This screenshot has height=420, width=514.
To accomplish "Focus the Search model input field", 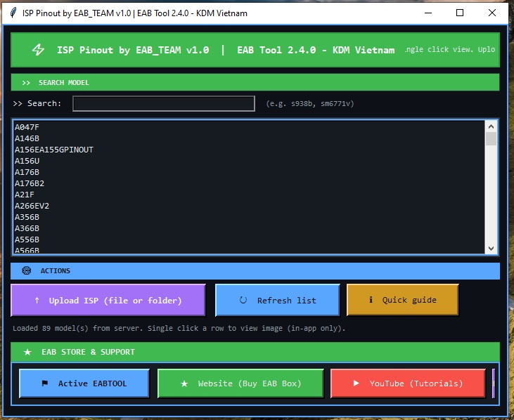I will pyautogui.click(x=163, y=104).
